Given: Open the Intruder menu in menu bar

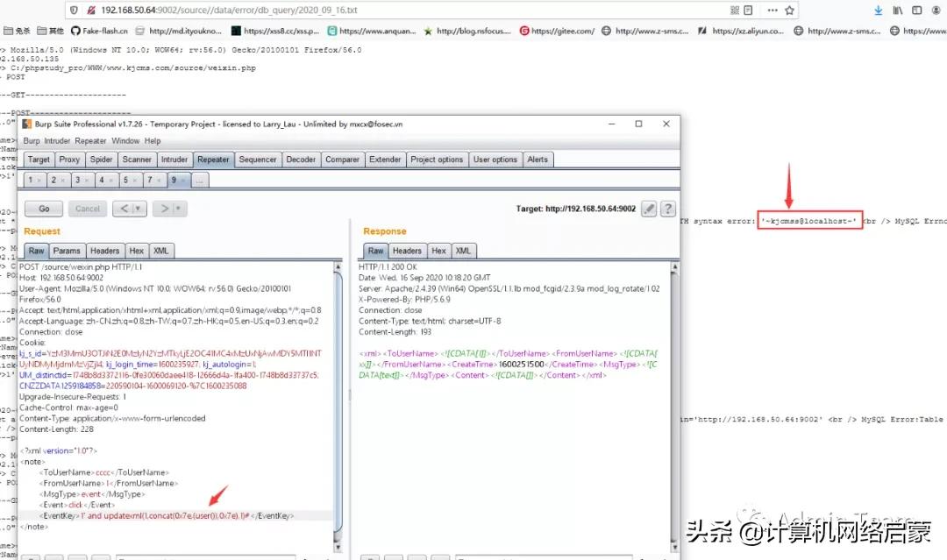Looking at the screenshot, I should tap(57, 141).
